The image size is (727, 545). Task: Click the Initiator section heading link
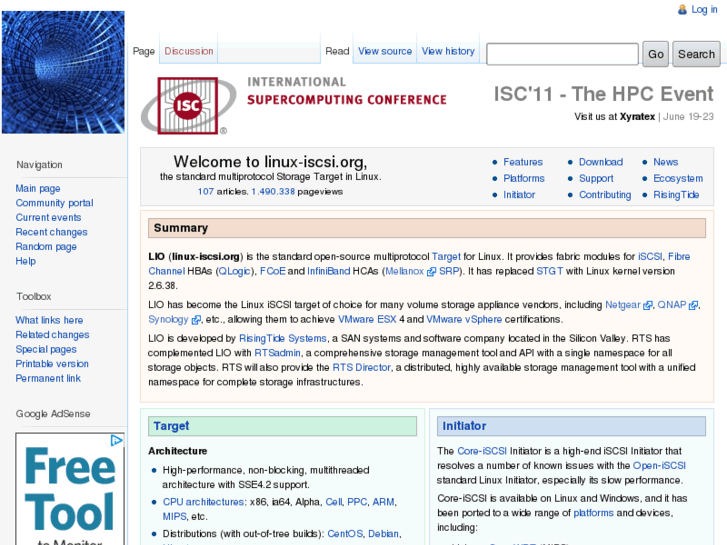(464, 426)
